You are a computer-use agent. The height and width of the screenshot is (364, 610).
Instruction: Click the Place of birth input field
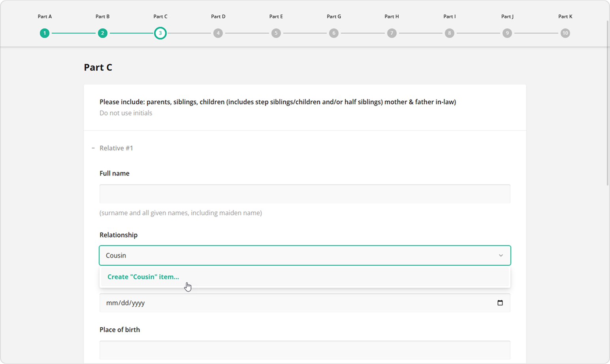click(x=304, y=350)
